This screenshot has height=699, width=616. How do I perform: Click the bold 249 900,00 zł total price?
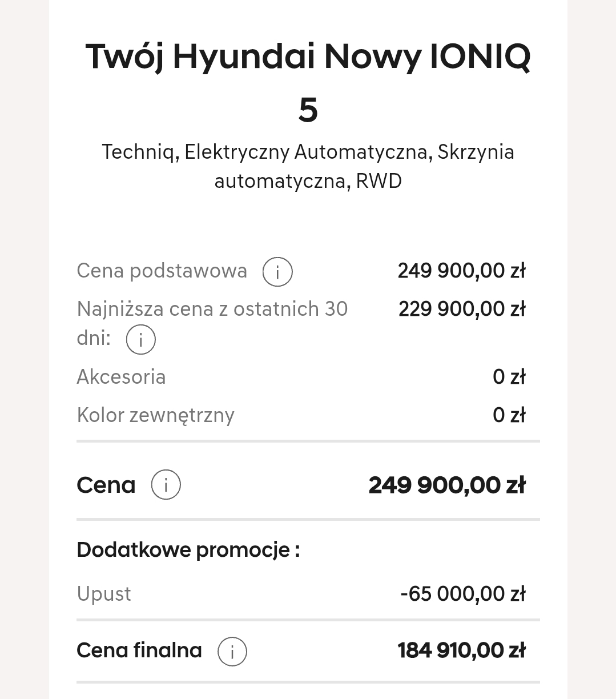click(x=447, y=485)
